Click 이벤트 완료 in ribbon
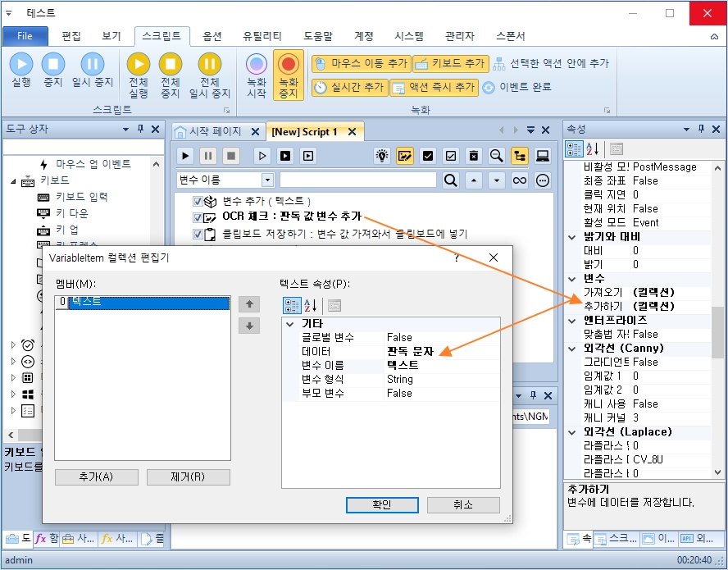Screen dimensions: 728x570 pos(516,87)
